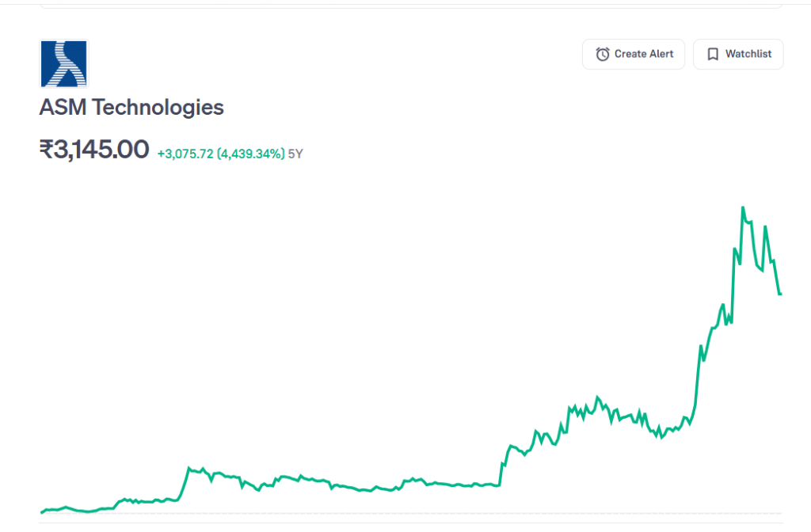Click the highest peak on the price chart

742,207
